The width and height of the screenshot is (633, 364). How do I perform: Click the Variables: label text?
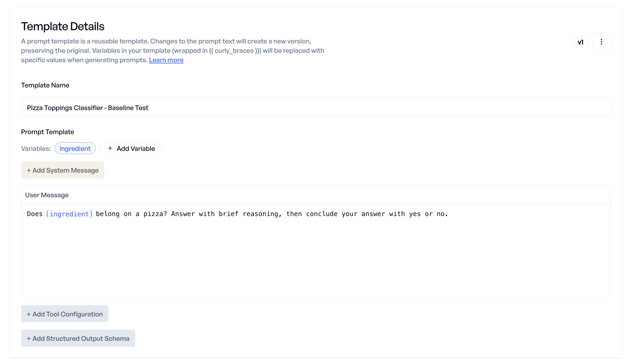(36, 149)
